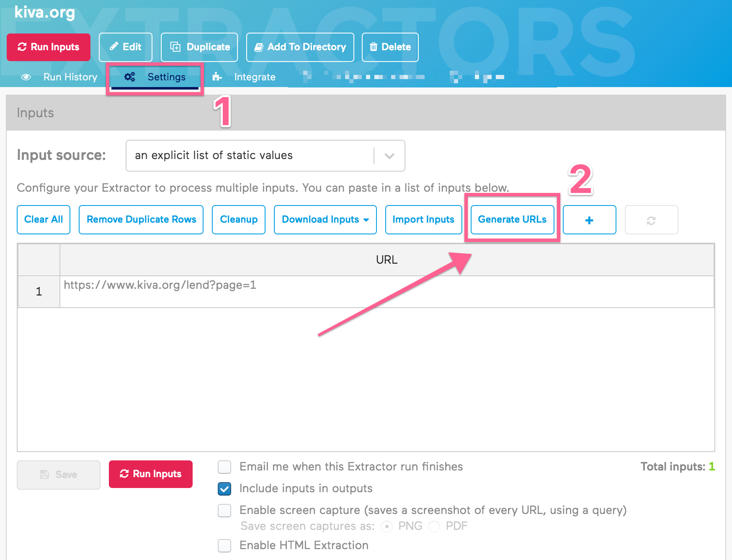Click the Add To Directory book icon
Viewport: 732px width, 560px height.
coord(259,47)
